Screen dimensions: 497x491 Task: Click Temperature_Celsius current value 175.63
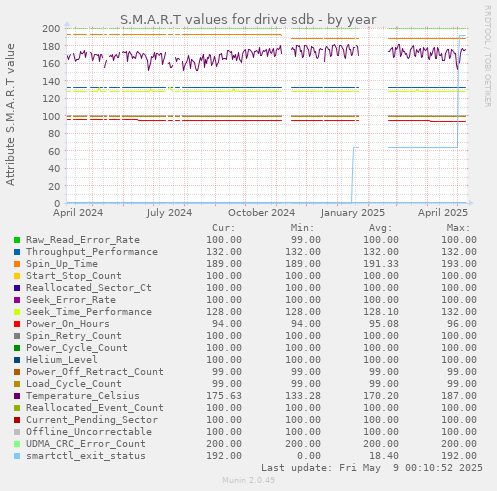(224, 396)
